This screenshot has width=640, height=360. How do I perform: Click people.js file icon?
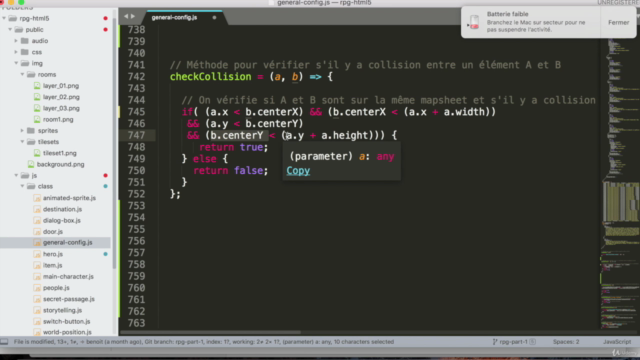click(37, 288)
